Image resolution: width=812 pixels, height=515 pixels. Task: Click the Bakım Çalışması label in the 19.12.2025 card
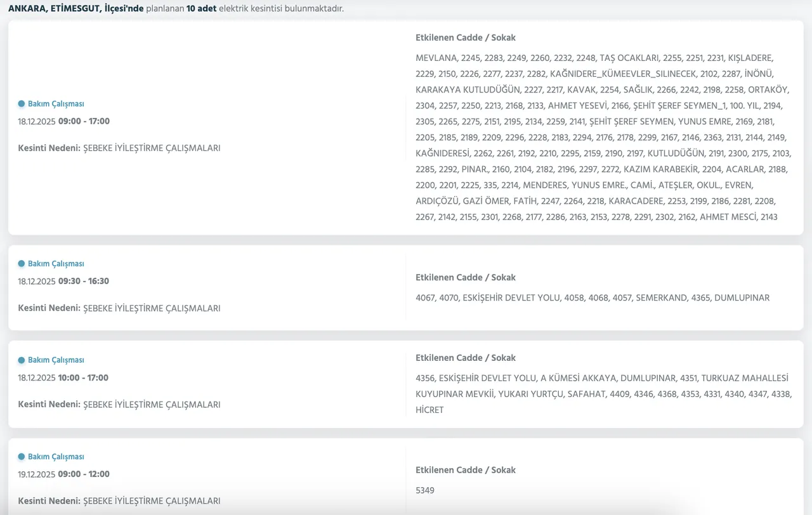56,457
